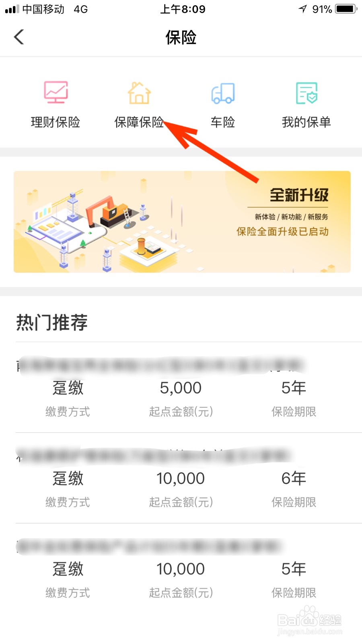Open the 车险 truck icon

tap(223, 93)
